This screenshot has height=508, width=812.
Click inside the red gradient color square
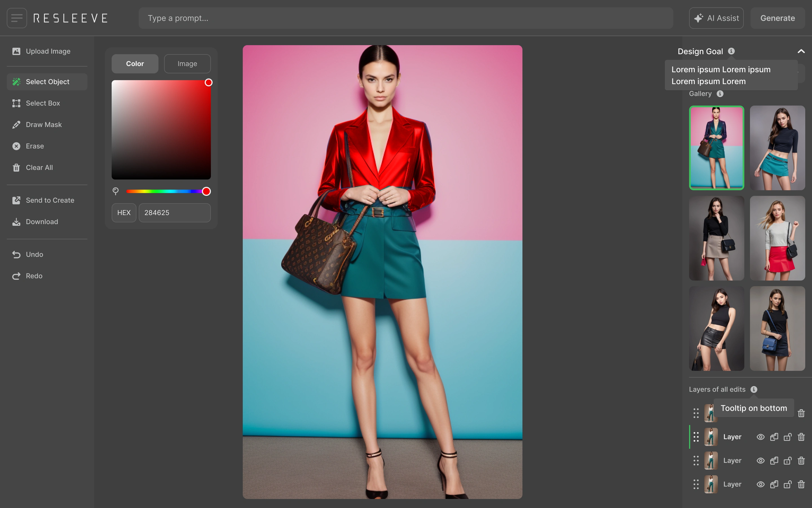point(161,130)
